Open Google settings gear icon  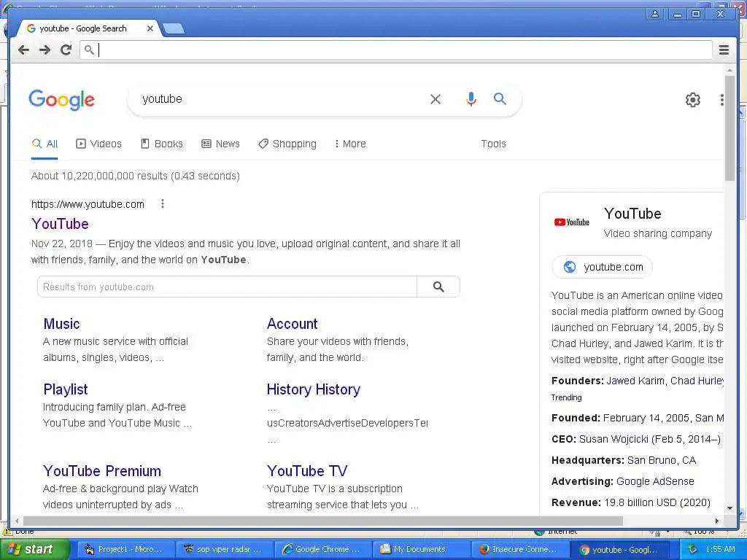coord(693,99)
